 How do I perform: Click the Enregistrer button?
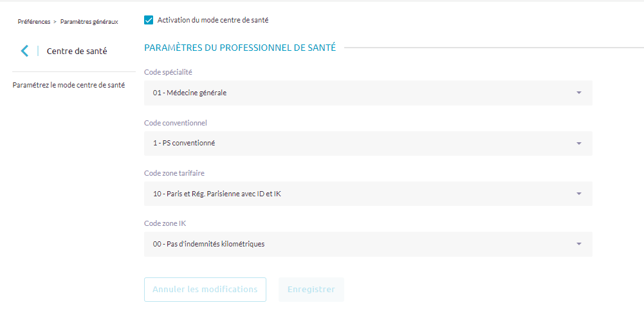click(311, 290)
